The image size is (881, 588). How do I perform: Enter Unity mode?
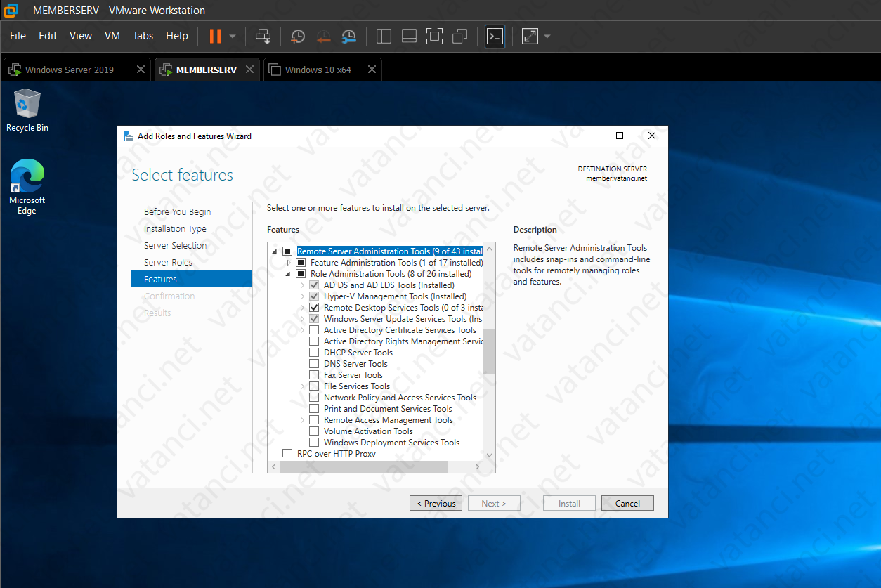(459, 36)
